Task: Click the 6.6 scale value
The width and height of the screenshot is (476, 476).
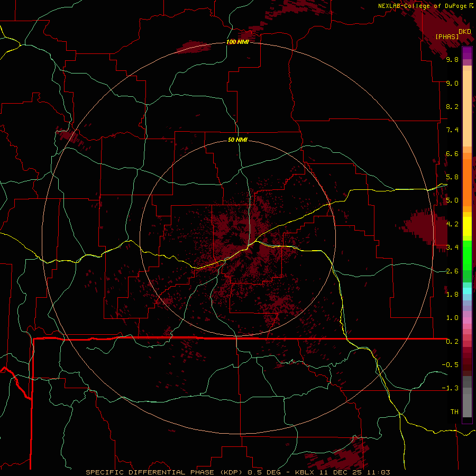Action: [452, 153]
